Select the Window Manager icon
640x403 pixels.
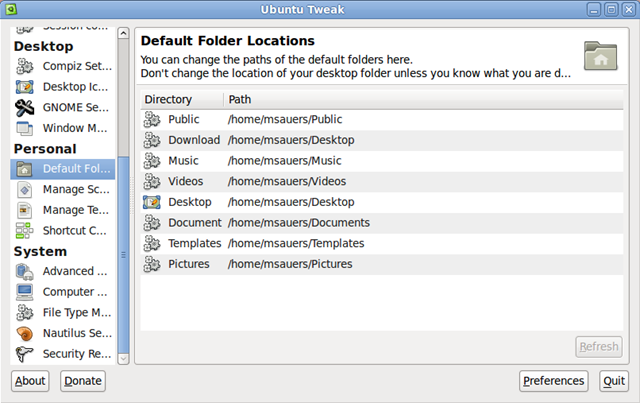point(24,128)
